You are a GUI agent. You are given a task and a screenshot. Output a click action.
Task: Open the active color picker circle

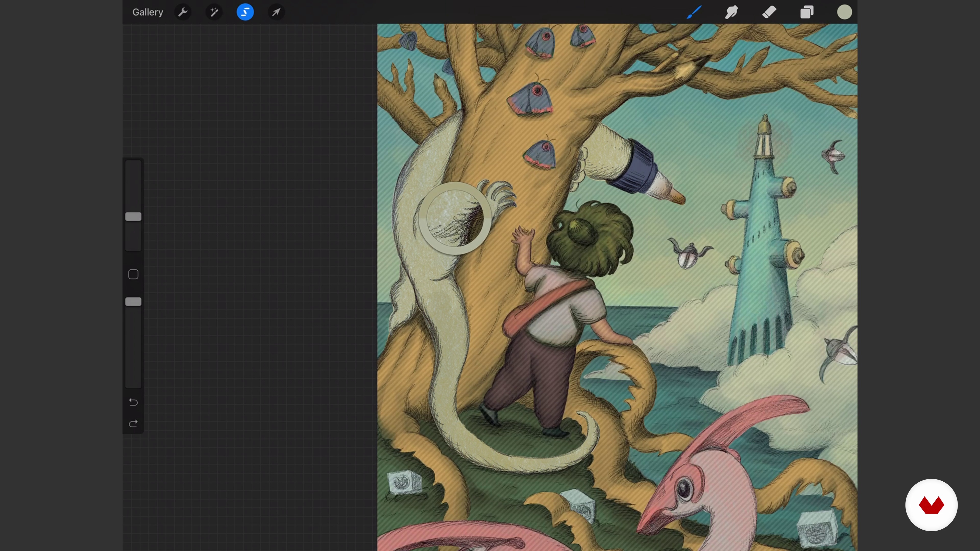tap(844, 12)
